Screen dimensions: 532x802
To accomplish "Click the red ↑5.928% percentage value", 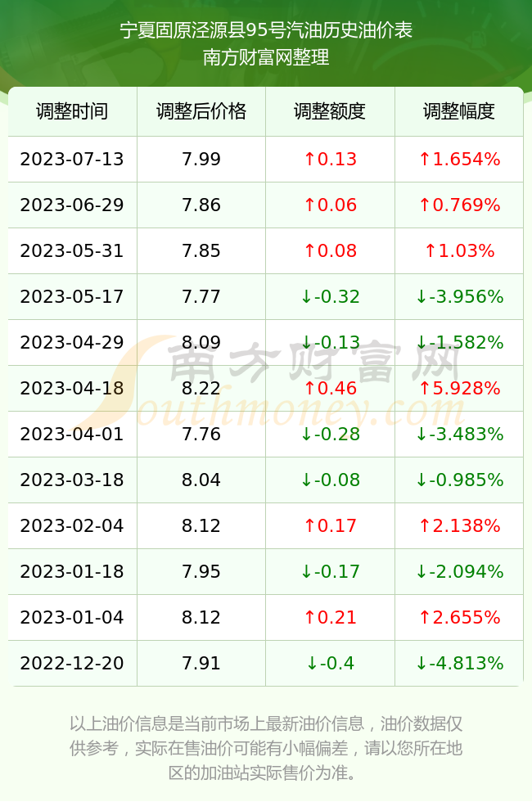I will point(459,388).
